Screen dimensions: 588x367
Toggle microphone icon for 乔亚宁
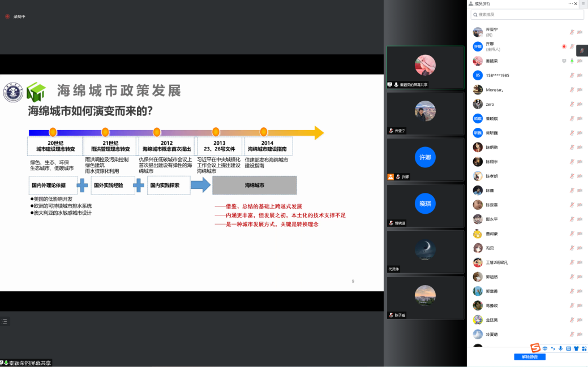(x=572, y=32)
